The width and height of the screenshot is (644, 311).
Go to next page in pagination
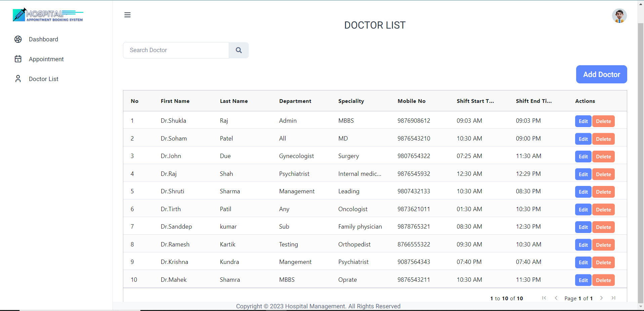(601, 298)
